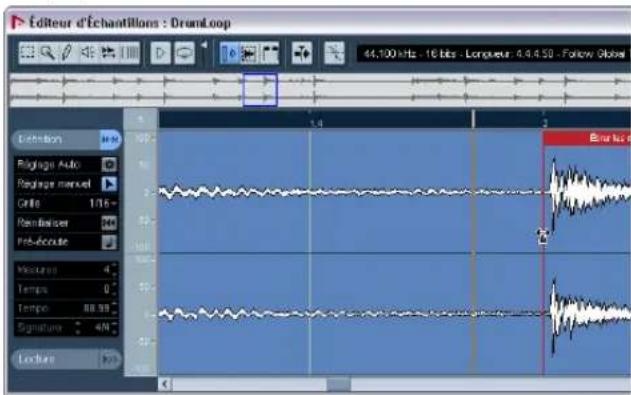
Task: Open the Définition tab
Action: click(67, 140)
